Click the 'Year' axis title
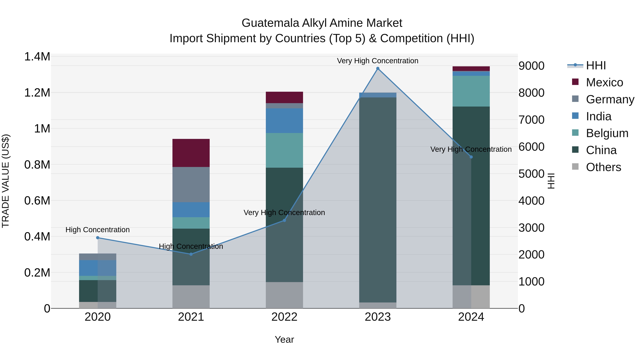 pos(284,339)
